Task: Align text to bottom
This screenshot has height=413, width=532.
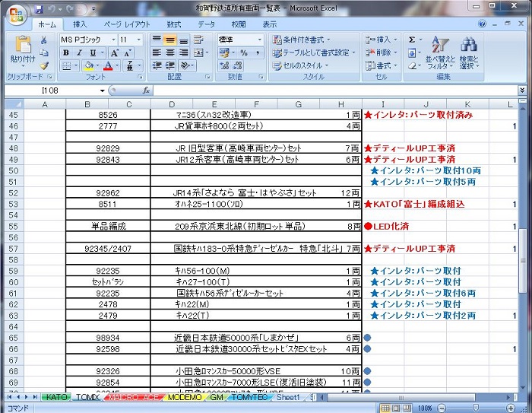Action: click(x=184, y=40)
